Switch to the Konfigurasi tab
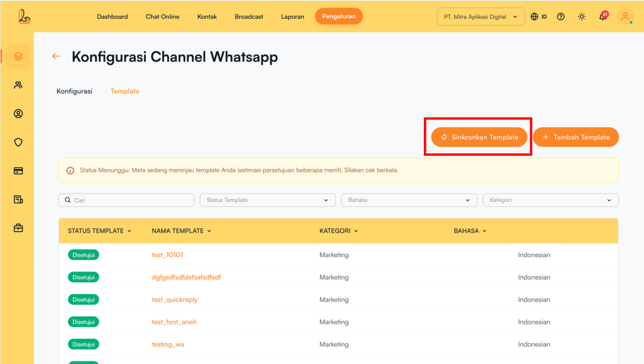The image size is (644, 364). 74,91
